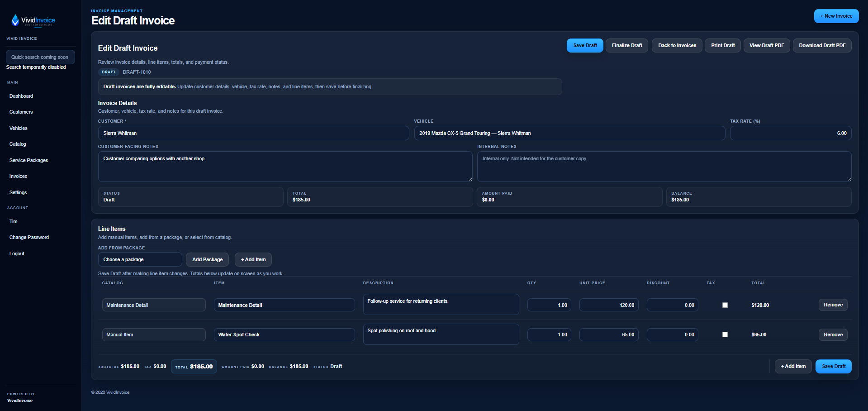Click the $65.00 line total
Screen dimensions: 868x411
[x=759, y=335]
